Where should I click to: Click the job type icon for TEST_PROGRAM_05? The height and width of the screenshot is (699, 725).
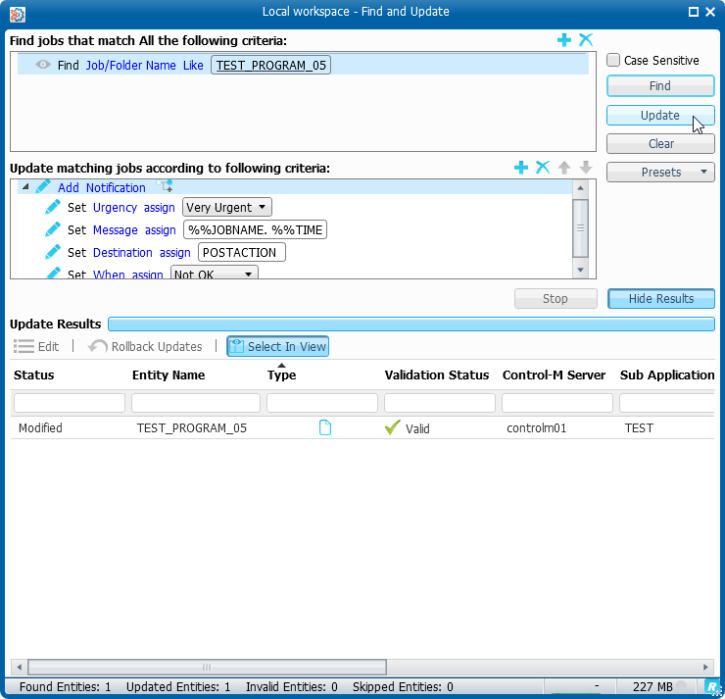325,428
